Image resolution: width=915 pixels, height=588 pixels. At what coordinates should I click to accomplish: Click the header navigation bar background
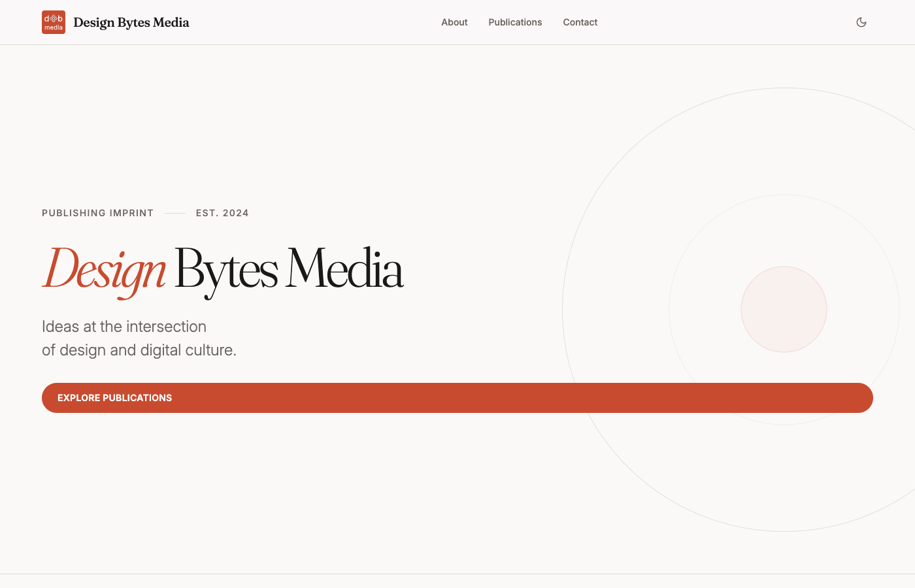pyautogui.click(x=327, y=22)
